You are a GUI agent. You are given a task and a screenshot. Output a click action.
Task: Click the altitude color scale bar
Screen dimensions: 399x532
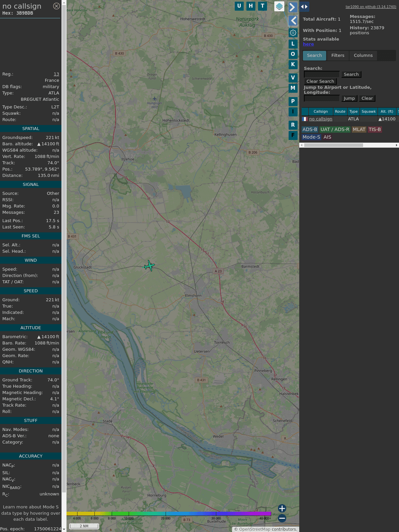(x=169, y=514)
